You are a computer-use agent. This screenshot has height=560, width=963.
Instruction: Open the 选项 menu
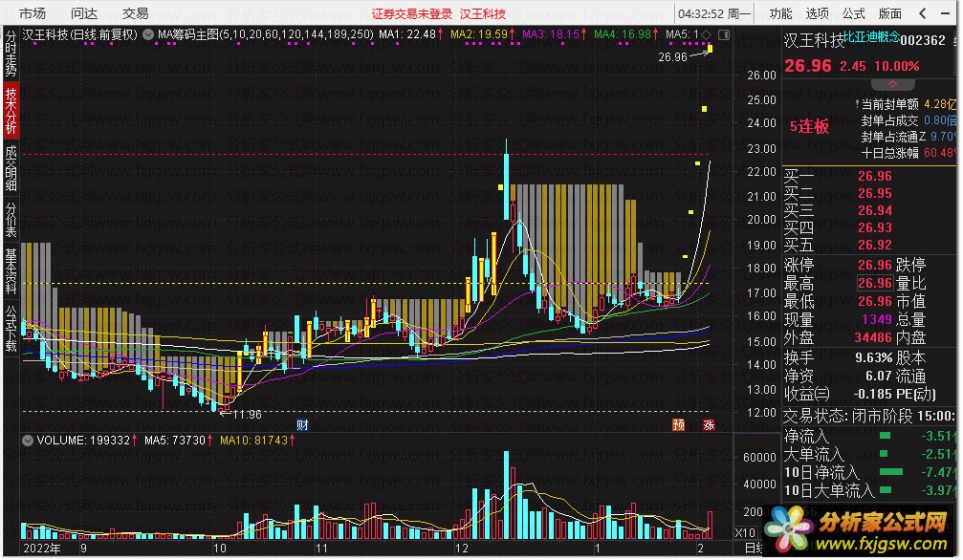(817, 12)
